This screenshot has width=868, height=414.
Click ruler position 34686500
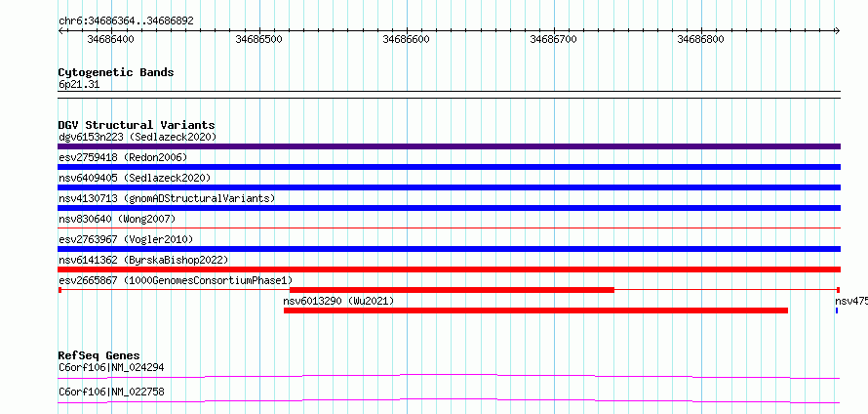click(258, 39)
